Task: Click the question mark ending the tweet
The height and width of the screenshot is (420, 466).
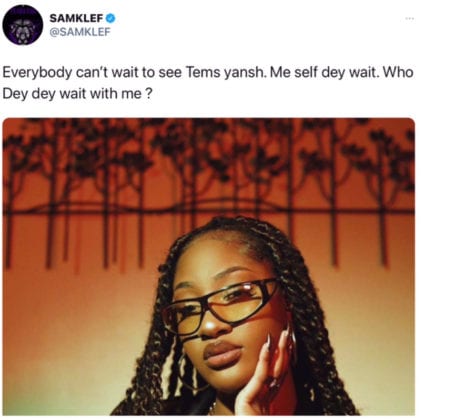Action: [x=149, y=94]
